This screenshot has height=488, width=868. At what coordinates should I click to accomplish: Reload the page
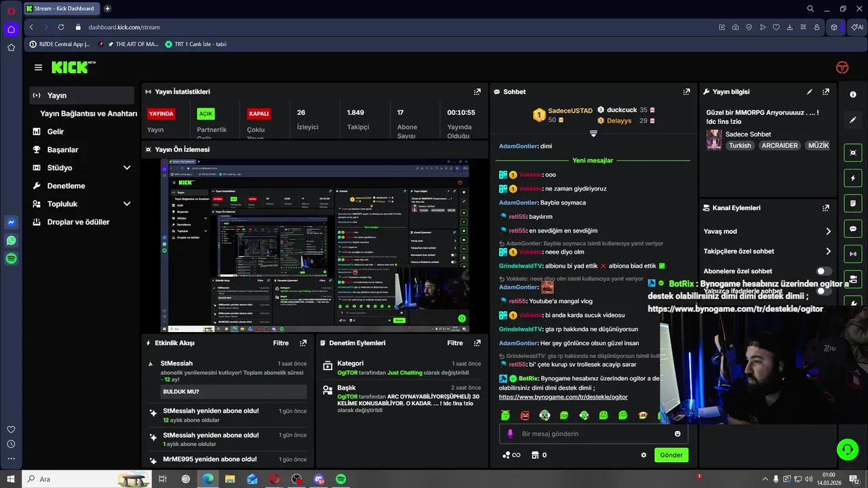[61, 27]
